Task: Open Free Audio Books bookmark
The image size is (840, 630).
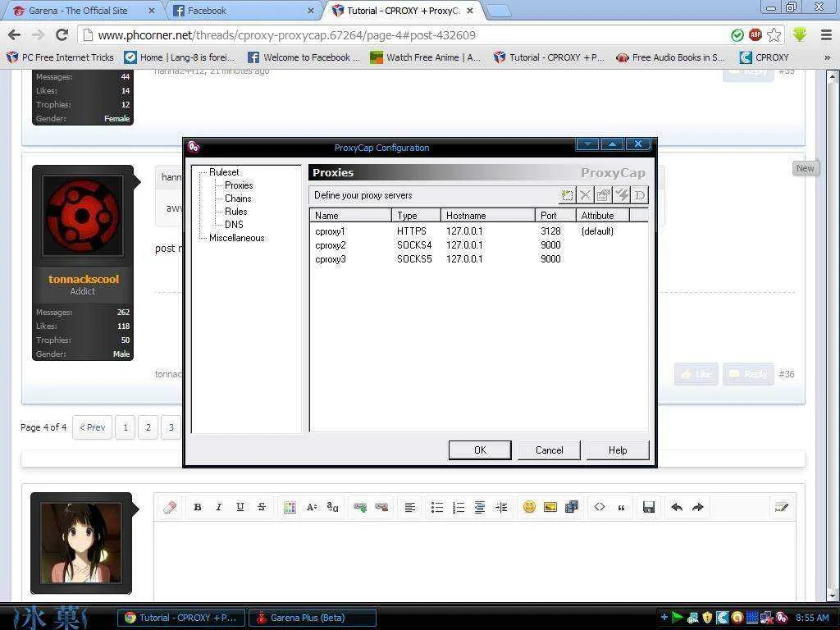Action: (671, 57)
